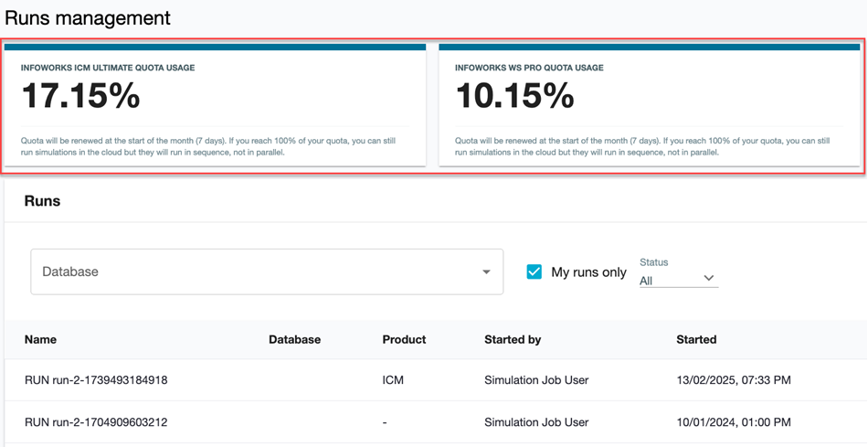The image size is (868, 447).
Task: Open the RUN run-2-1704909603212 row name
Action: 96,422
